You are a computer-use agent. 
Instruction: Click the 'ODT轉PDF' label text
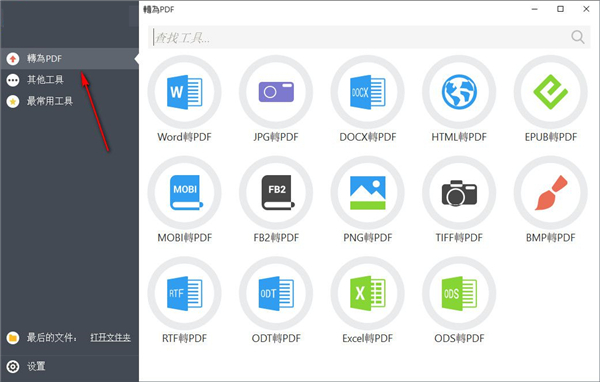276,338
